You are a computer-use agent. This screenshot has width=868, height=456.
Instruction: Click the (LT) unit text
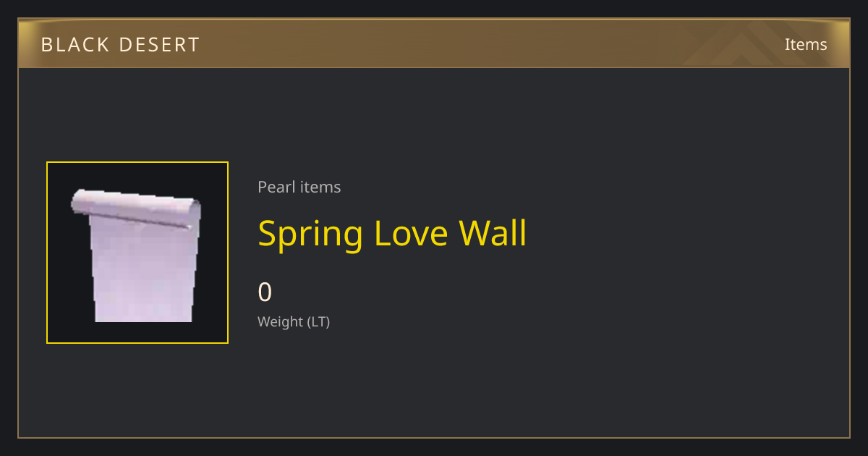click(318, 322)
